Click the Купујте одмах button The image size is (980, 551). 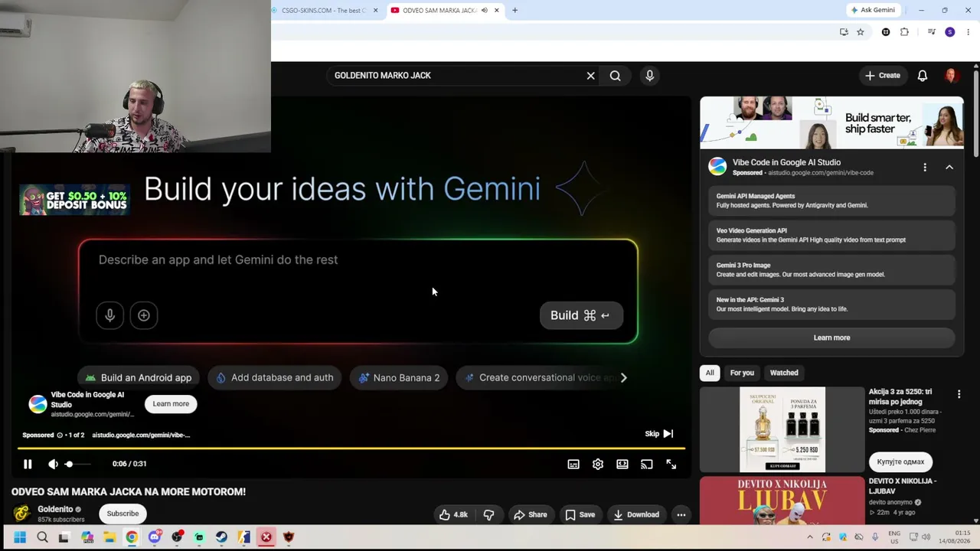900,462
